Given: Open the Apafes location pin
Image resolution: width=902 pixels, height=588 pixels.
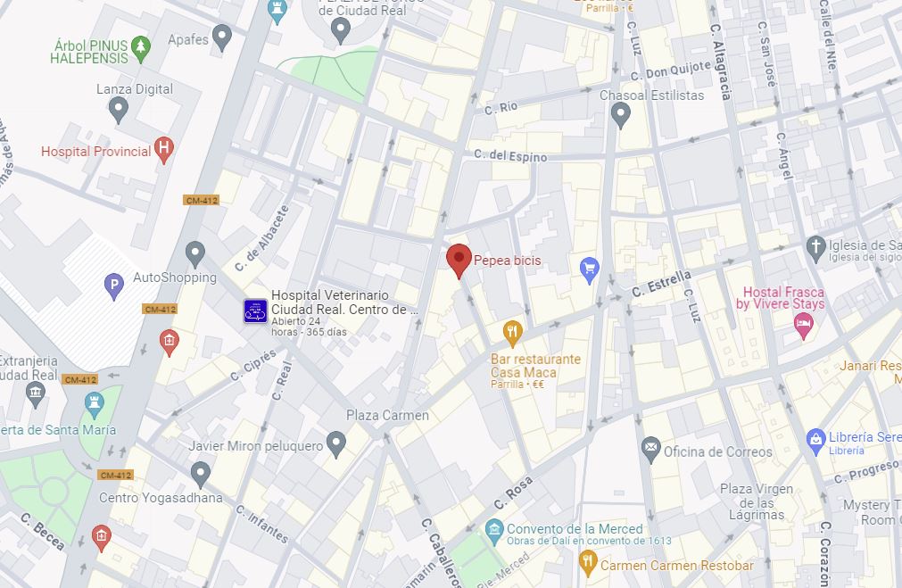Looking at the screenshot, I should [x=222, y=38].
